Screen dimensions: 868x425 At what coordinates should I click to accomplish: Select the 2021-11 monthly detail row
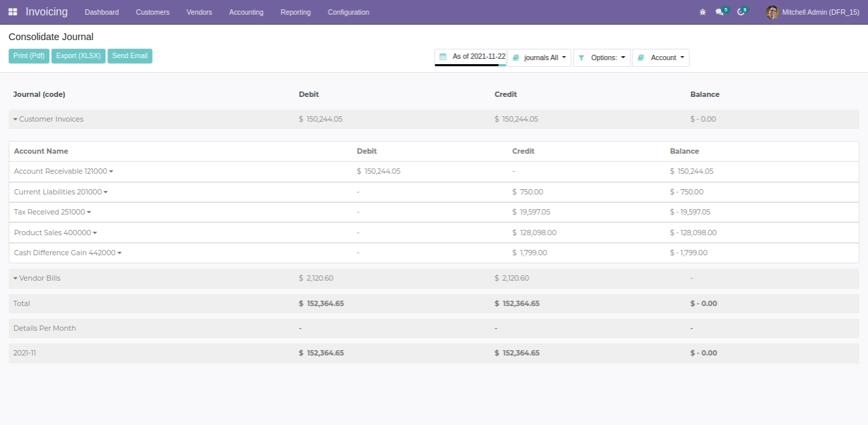(x=25, y=353)
